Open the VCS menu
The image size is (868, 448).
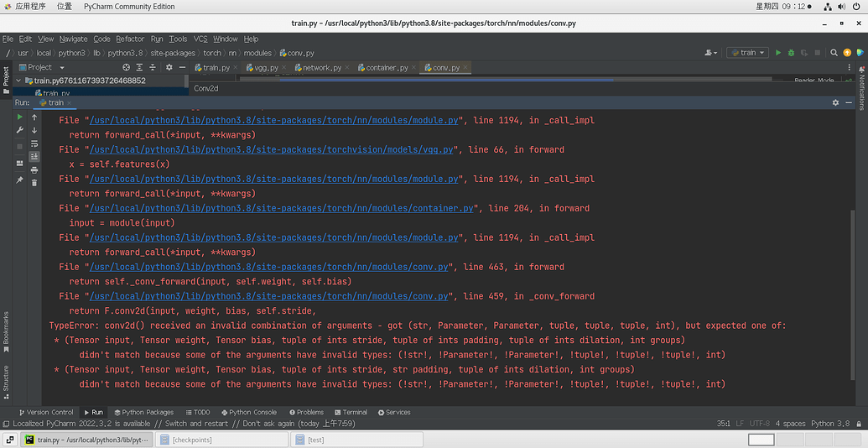(x=200, y=39)
